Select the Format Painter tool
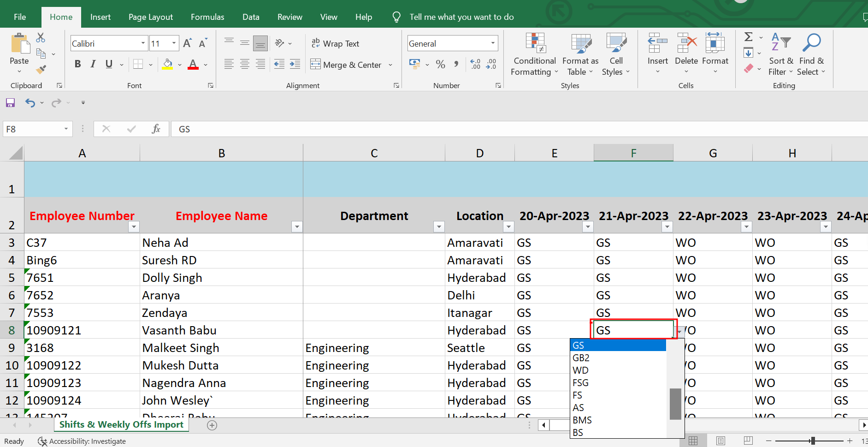 [x=41, y=69]
